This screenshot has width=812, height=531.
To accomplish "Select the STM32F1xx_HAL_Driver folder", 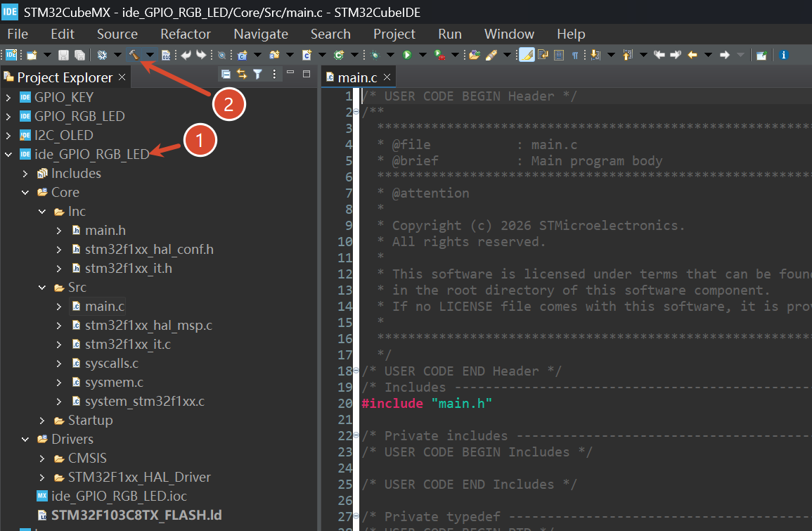I will pos(139,477).
